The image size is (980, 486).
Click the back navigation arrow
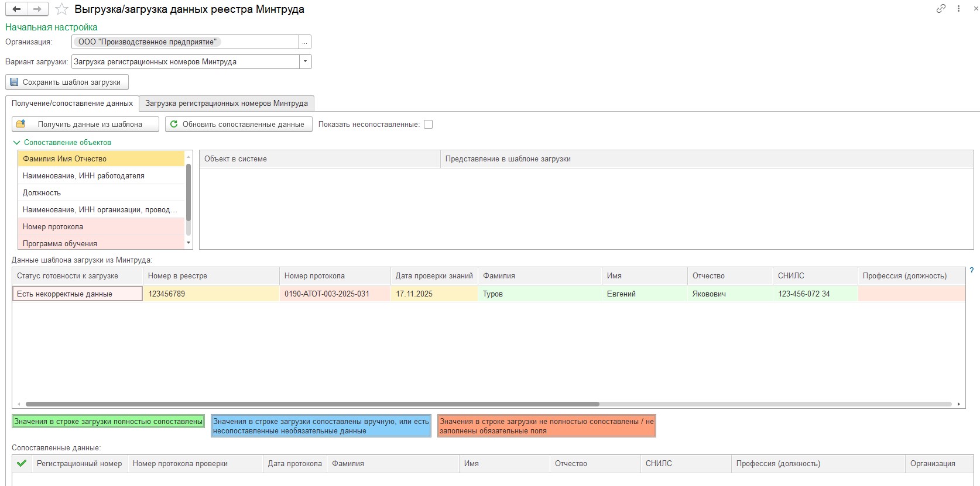pyautogui.click(x=16, y=9)
